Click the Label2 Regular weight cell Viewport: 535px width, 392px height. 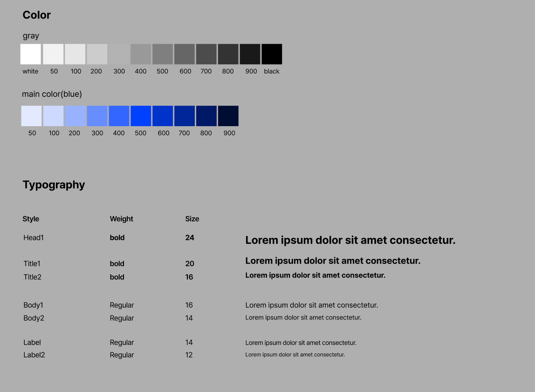click(122, 355)
